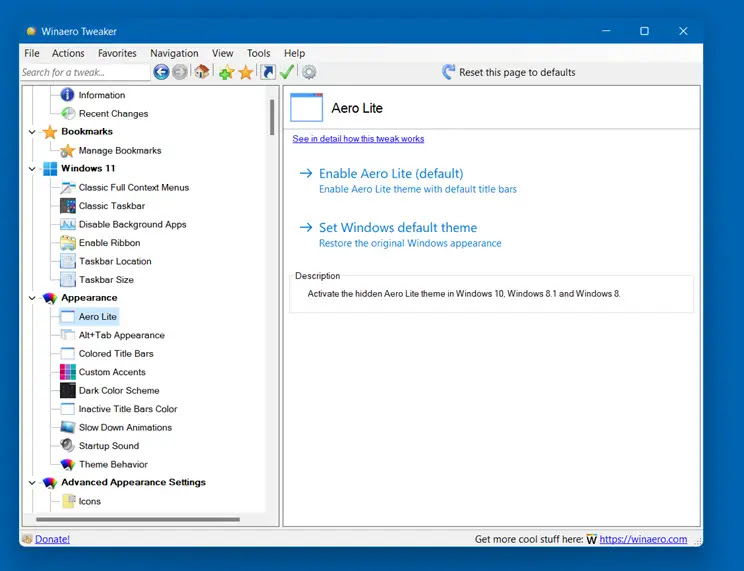Click the Donate coin icon in status bar
This screenshot has width=744, height=571.
click(x=28, y=539)
